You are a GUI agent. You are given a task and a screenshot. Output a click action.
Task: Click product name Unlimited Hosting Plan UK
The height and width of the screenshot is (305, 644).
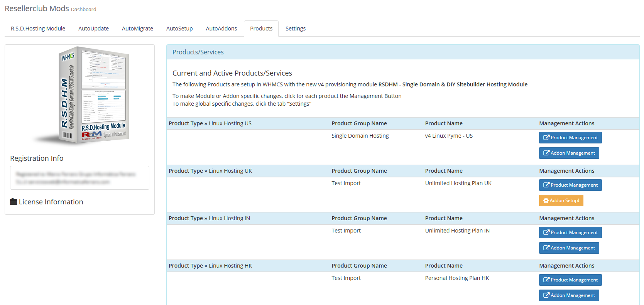click(x=458, y=183)
